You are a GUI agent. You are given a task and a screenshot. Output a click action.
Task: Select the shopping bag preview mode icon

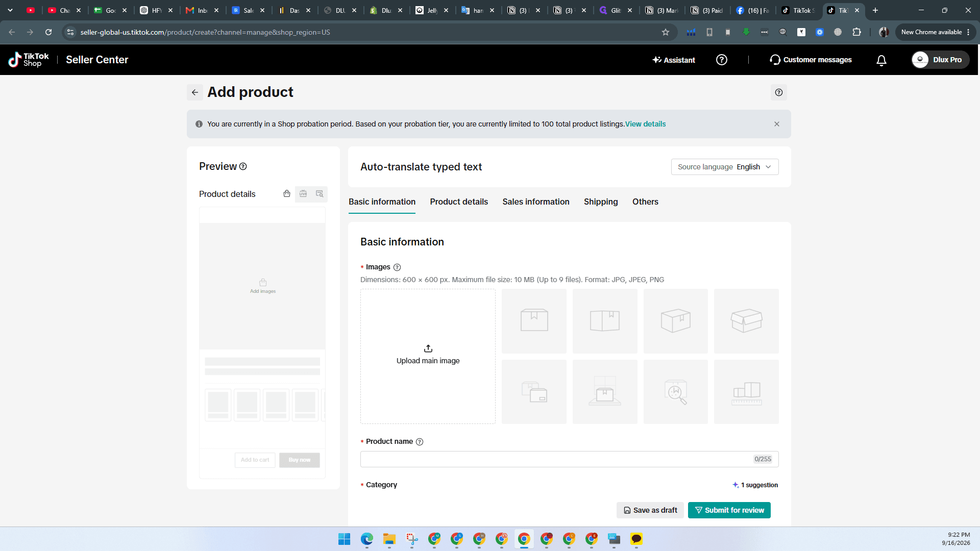click(x=287, y=194)
